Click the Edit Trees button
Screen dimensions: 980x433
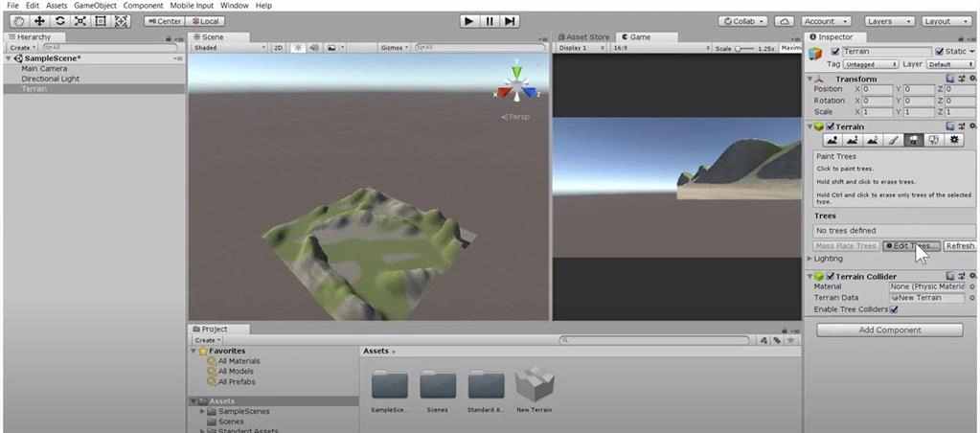point(912,246)
